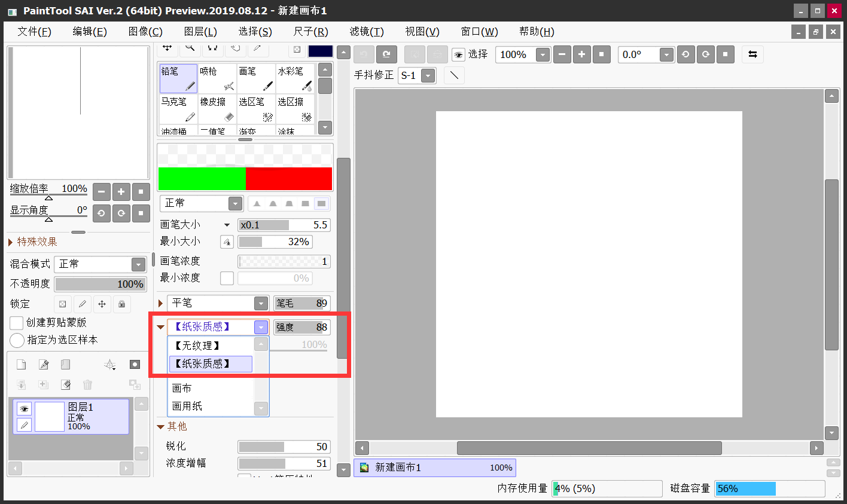847x504 pixels.
Task: Open the perspective ruler layer menu
Action: 110,365
